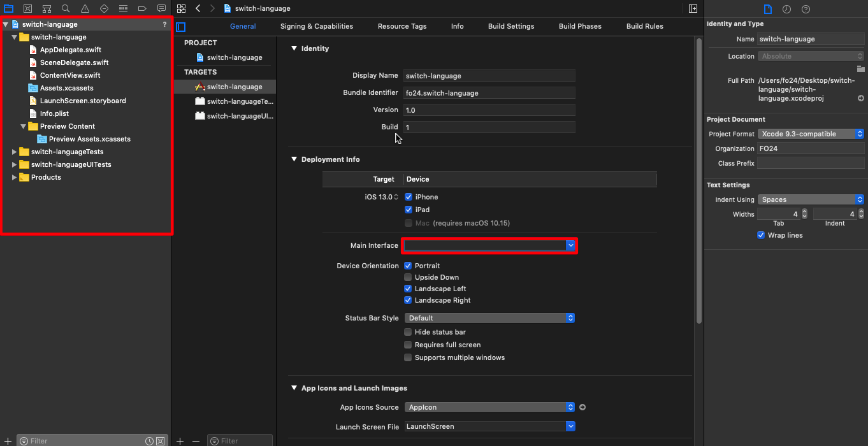
Task: Go back with the left chevron
Action: pyautogui.click(x=198, y=8)
